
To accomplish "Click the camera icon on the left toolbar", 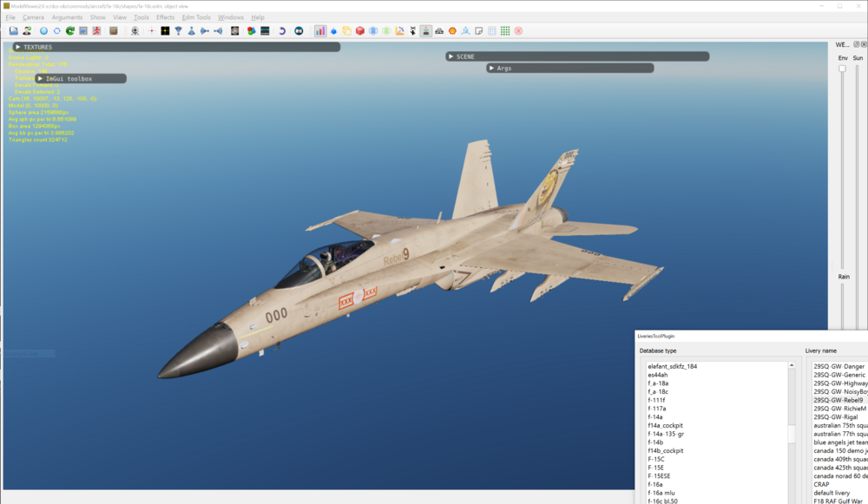I will pos(135,31).
